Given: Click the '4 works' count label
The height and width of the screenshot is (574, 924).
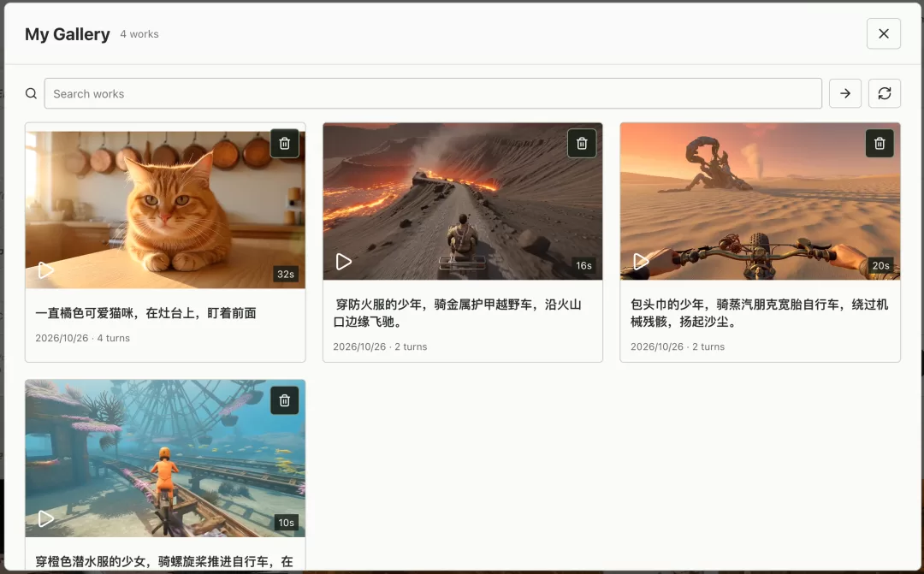Looking at the screenshot, I should 139,34.
